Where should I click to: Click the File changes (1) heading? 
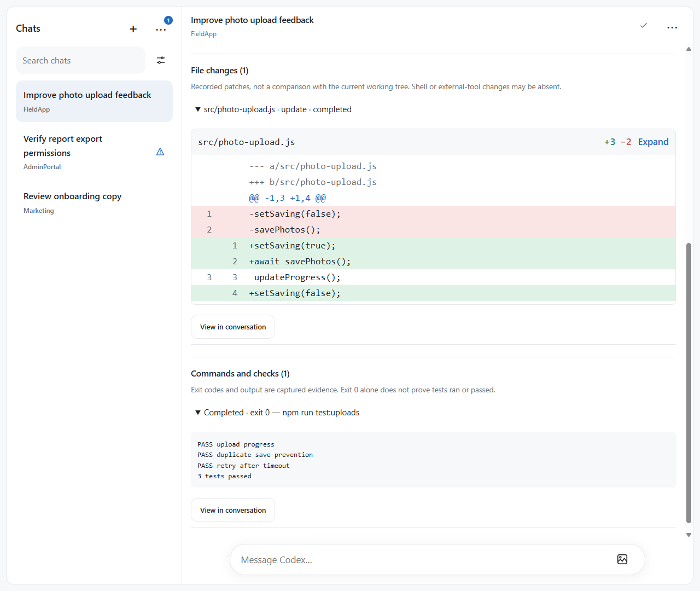pos(219,71)
